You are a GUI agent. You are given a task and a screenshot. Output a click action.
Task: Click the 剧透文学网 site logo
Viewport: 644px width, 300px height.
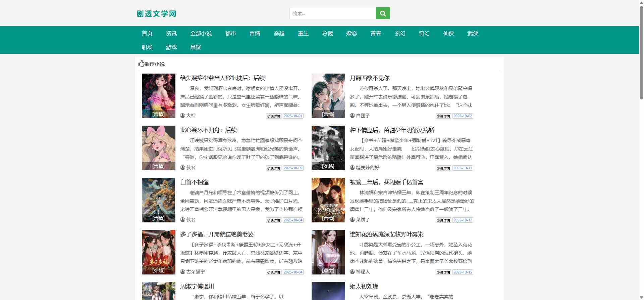(x=156, y=14)
